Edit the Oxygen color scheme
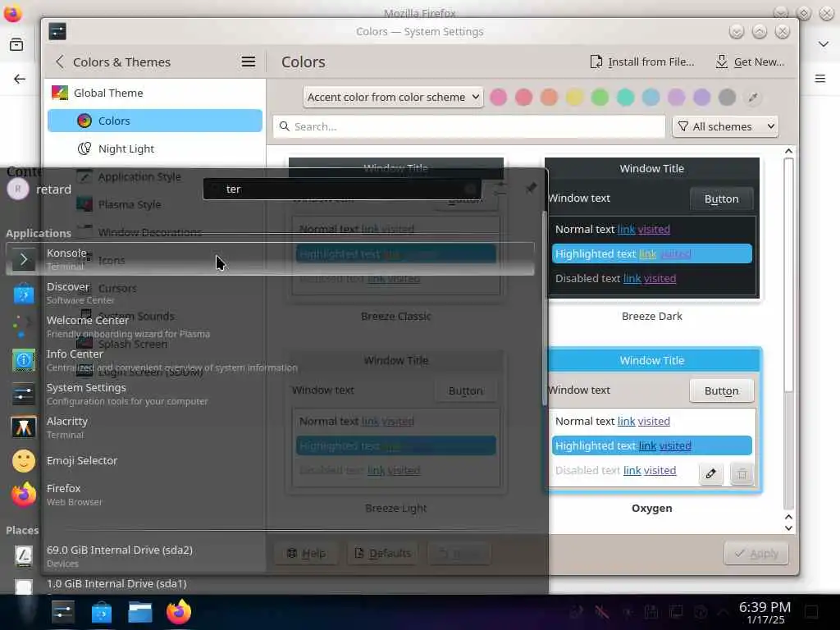The image size is (840, 630). 711,473
